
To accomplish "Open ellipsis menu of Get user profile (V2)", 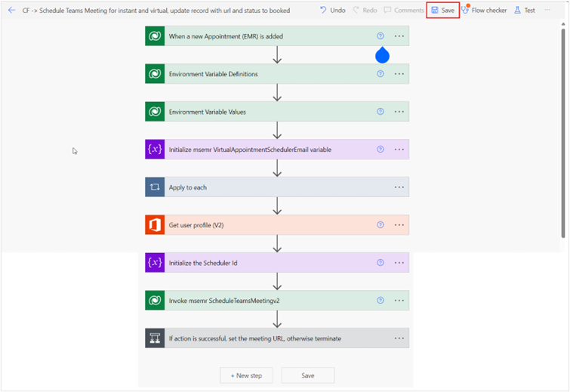I will click(399, 225).
